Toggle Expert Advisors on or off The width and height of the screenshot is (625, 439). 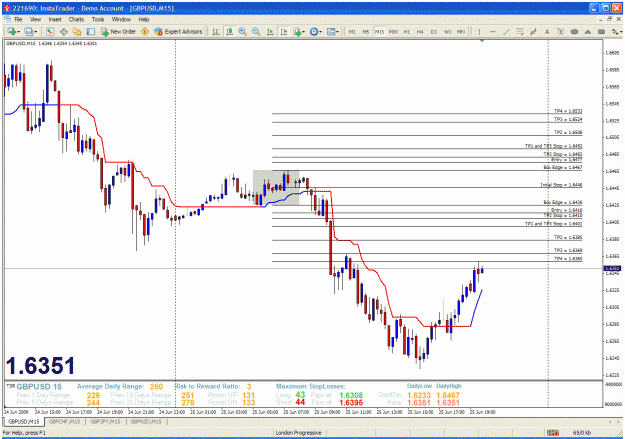tap(178, 31)
